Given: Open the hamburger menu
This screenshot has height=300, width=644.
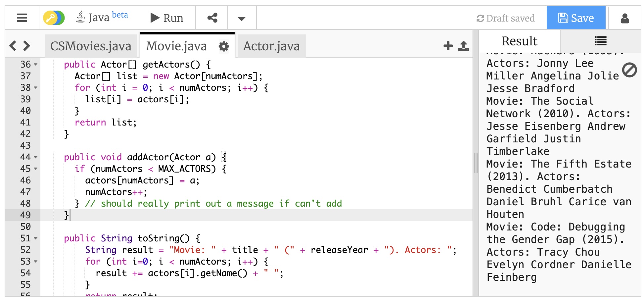Looking at the screenshot, I should pos(22,18).
